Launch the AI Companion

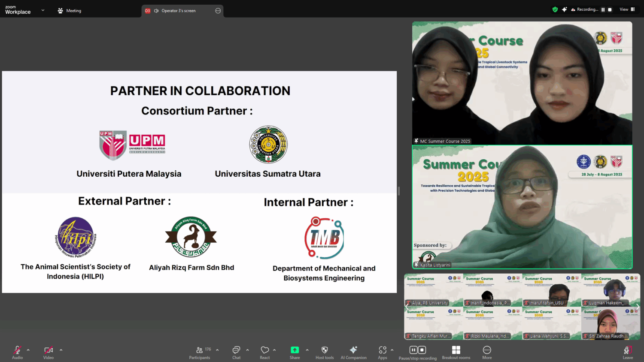(353, 350)
